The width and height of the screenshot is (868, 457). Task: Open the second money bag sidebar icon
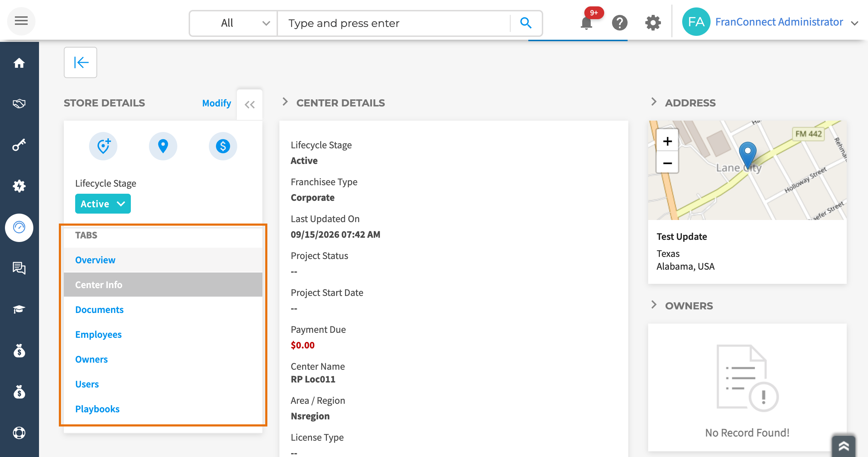tap(19, 392)
